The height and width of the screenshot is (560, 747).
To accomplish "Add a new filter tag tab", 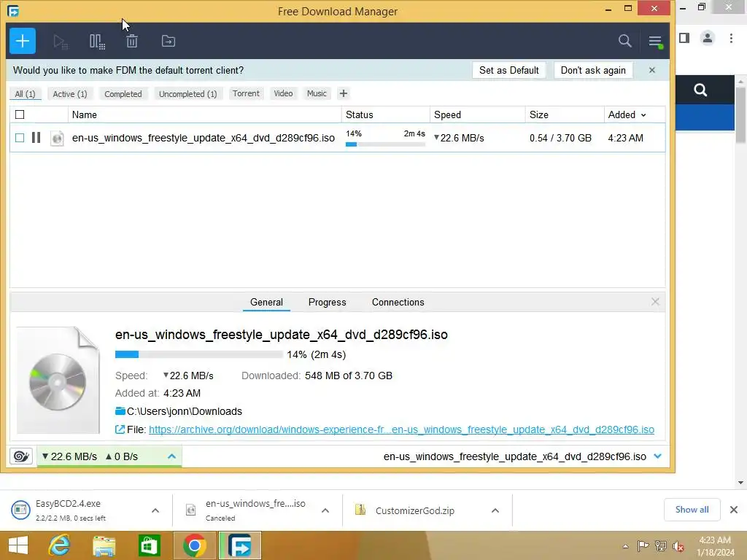I will (343, 93).
